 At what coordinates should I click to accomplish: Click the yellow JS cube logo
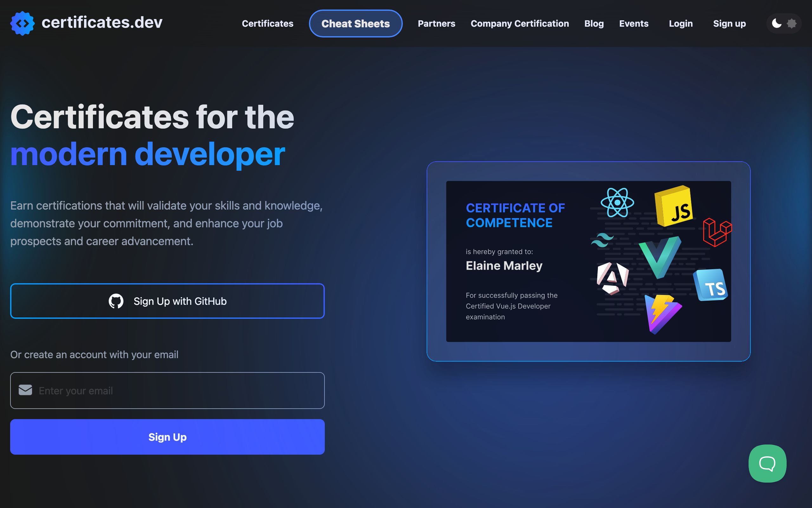[674, 206]
